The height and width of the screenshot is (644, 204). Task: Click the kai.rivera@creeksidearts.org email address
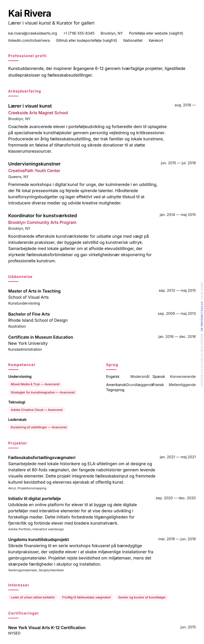33,33
